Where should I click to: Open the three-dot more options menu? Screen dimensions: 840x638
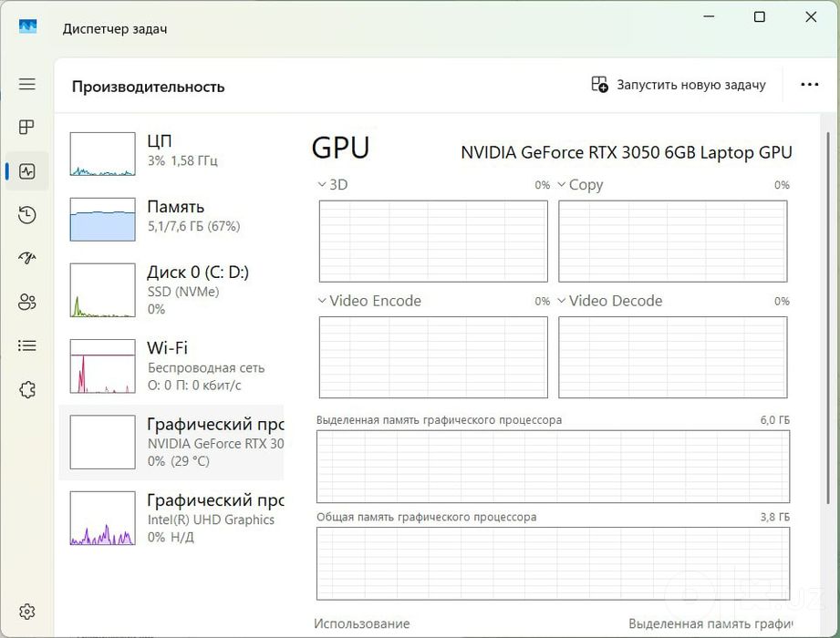[x=810, y=85]
